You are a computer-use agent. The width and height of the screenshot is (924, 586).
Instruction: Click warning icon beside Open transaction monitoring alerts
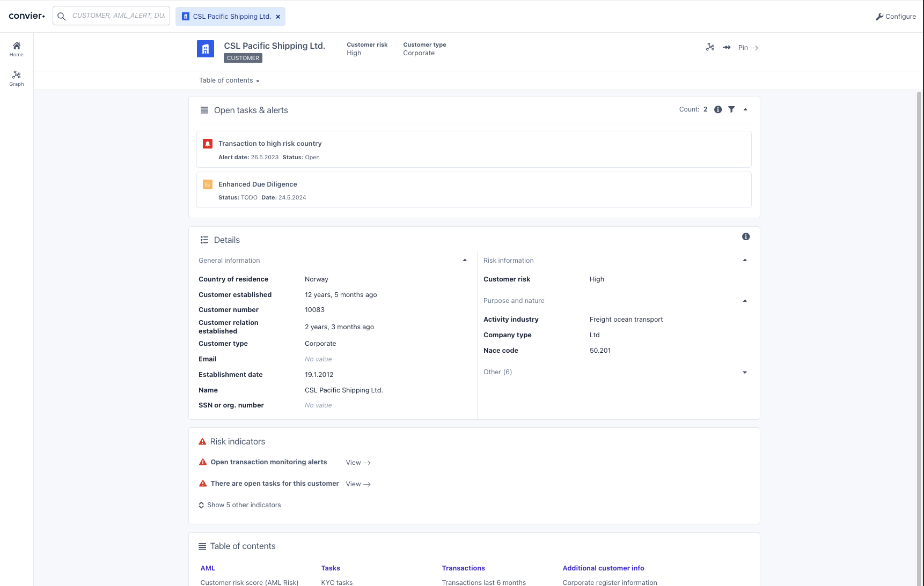pyautogui.click(x=203, y=462)
